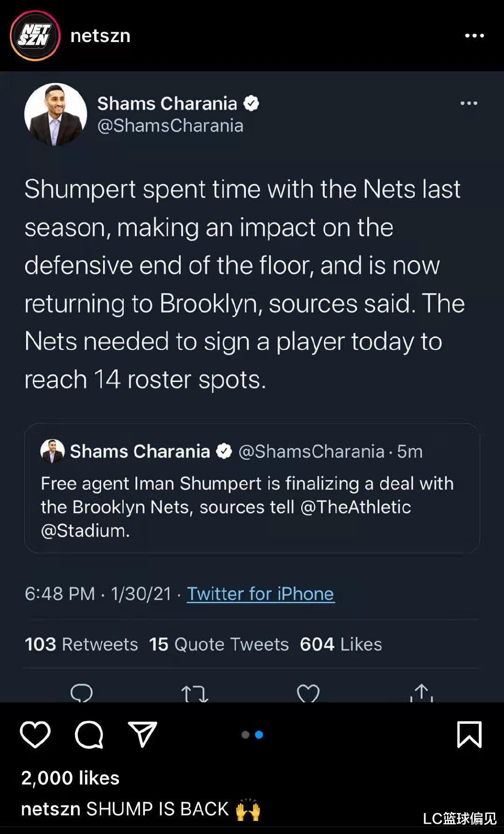Open the Instagram comment bubble

89,735
